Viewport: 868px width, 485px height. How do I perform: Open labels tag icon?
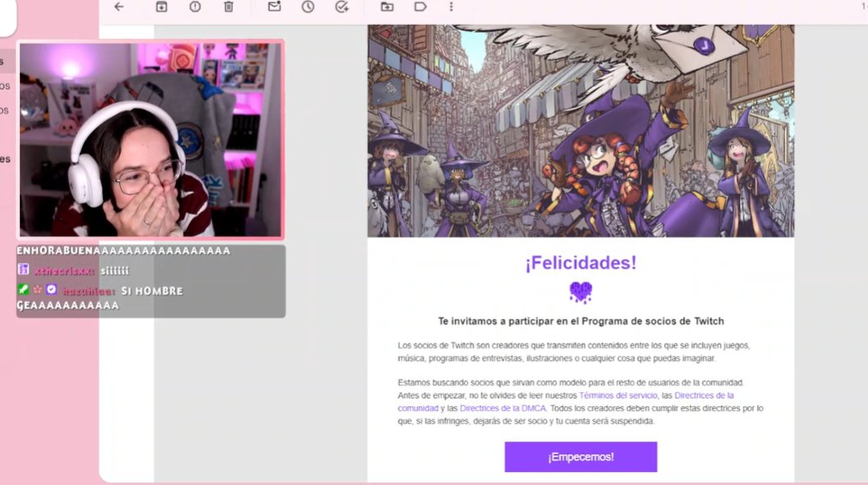point(420,7)
